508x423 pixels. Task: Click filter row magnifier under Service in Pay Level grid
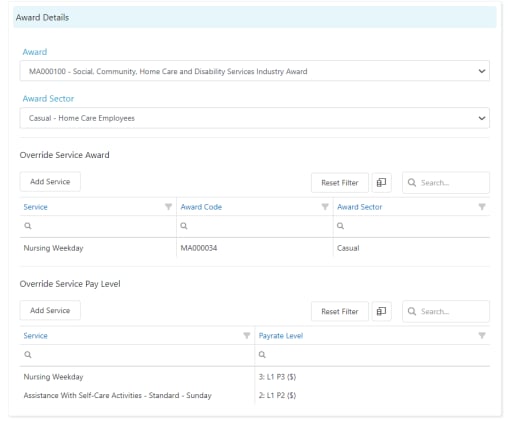tap(28, 355)
